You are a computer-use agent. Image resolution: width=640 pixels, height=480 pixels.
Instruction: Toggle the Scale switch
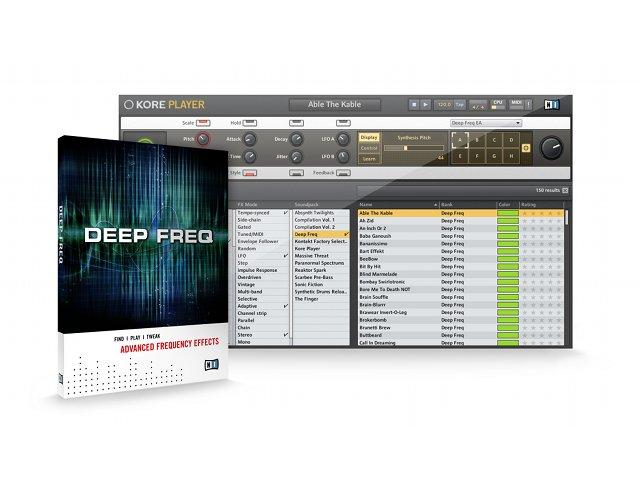click(x=203, y=123)
